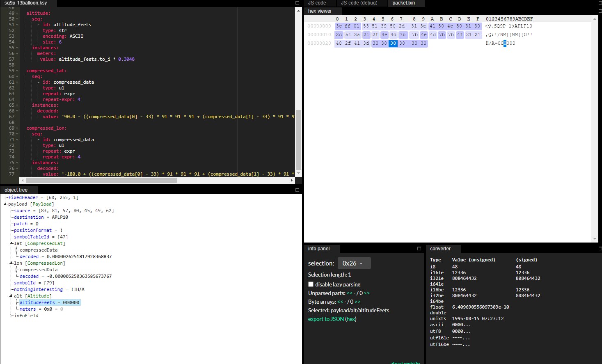Switch to the JS code tab
Image resolution: width=602 pixels, height=364 pixels.
click(317, 3)
